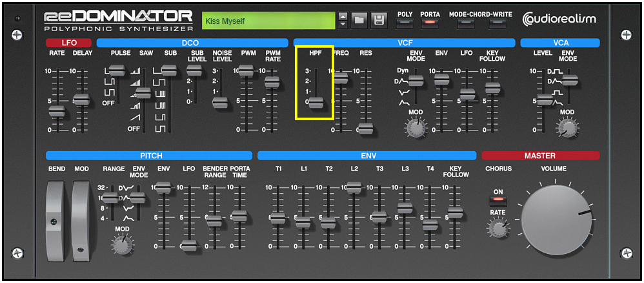The width and height of the screenshot is (644, 283).
Task: Click the reDominator logo title
Action: [118, 21]
